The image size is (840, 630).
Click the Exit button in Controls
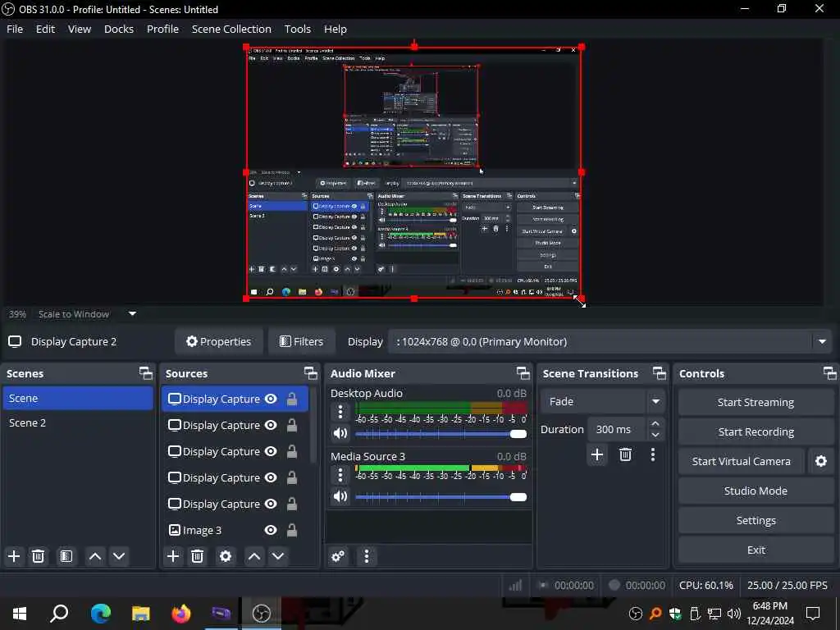click(756, 550)
